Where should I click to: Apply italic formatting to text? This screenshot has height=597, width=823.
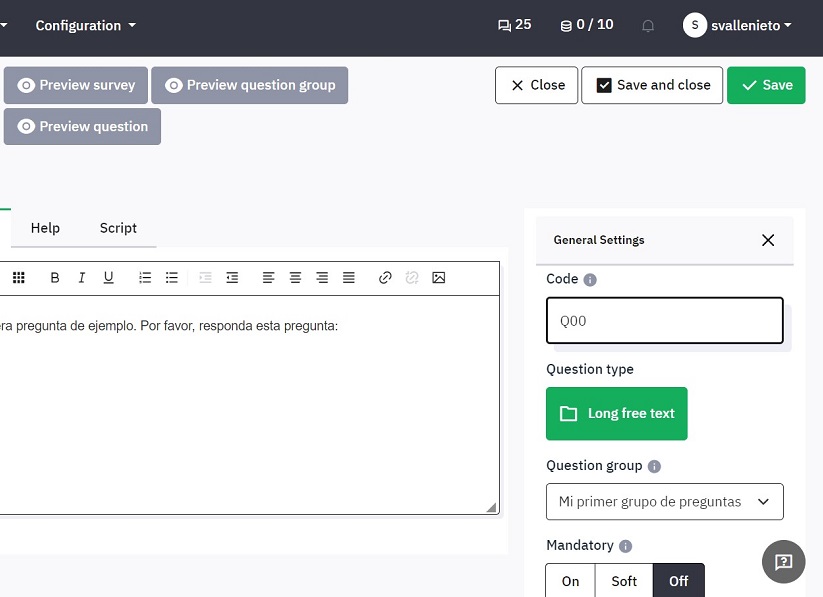tap(82, 278)
